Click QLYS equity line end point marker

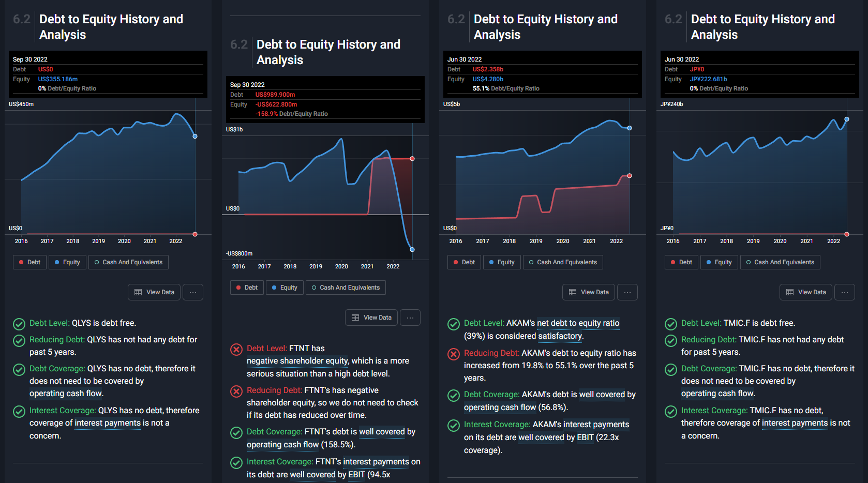tap(195, 137)
